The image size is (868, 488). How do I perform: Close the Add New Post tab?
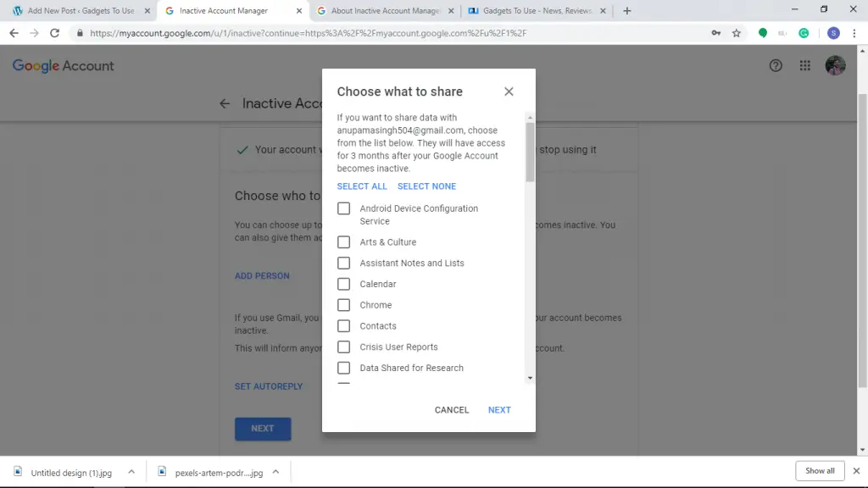(x=147, y=10)
